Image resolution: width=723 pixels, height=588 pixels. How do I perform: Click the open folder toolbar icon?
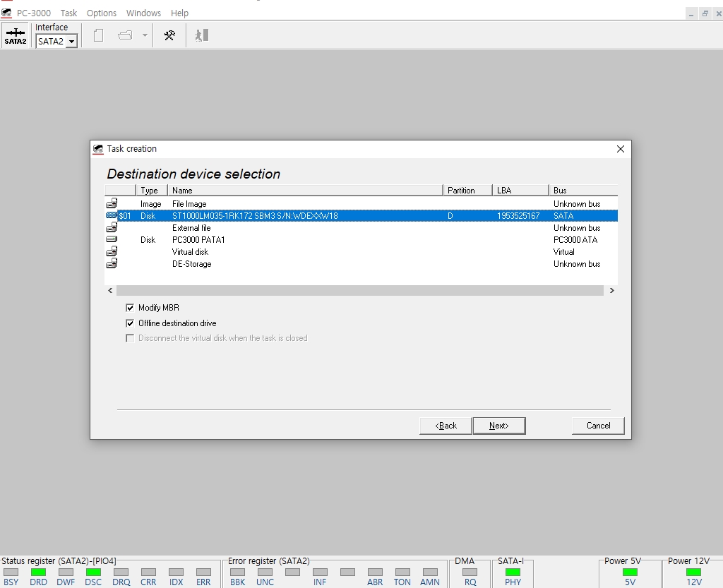[x=125, y=35]
